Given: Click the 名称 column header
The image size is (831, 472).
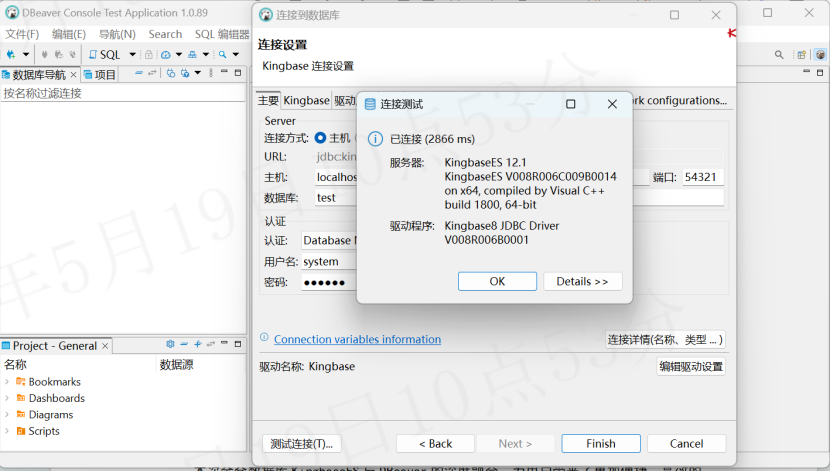Looking at the screenshot, I should [x=15, y=365].
